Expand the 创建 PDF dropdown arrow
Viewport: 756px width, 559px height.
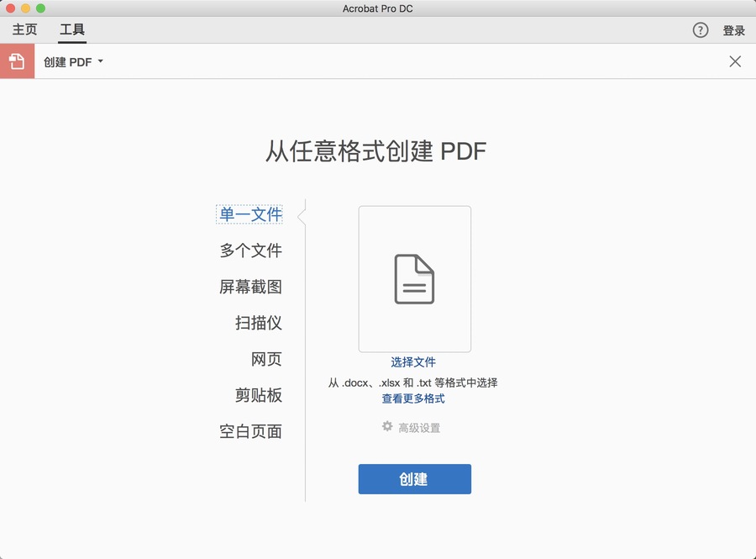100,61
